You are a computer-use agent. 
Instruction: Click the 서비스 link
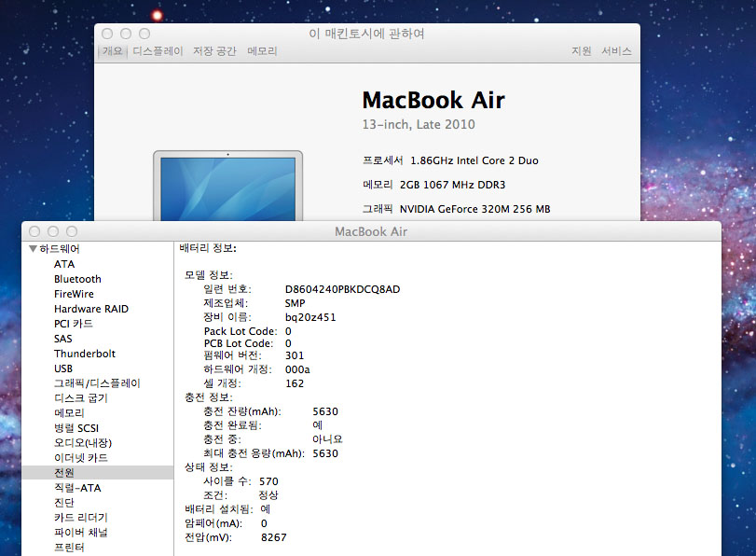[x=615, y=51]
